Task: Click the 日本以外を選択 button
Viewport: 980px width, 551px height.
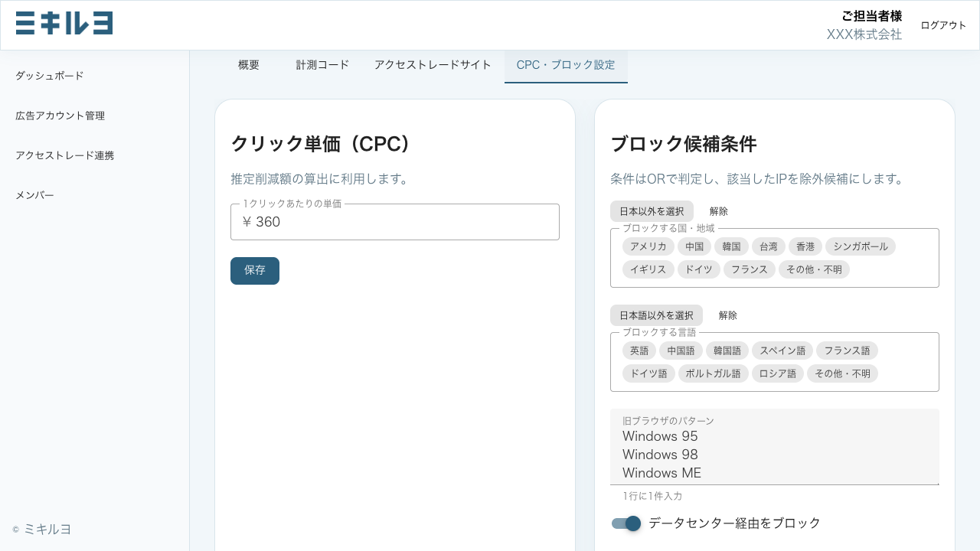Action: coord(652,211)
